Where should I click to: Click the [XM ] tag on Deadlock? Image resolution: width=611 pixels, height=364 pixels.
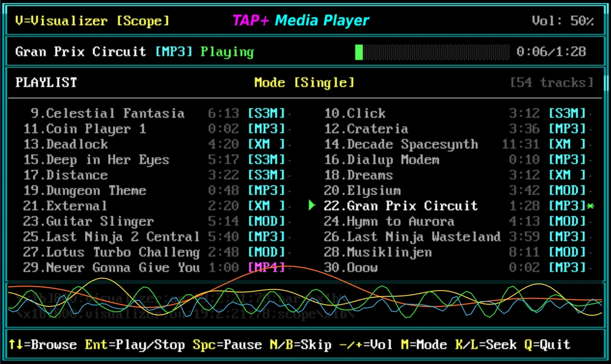coord(266,144)
